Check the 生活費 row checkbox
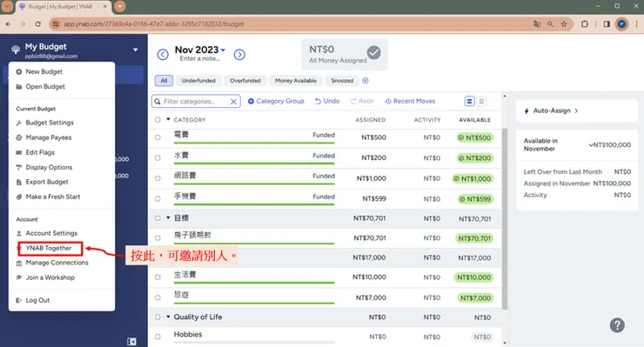Image resolution: width=644 pixels, height=347 pixels. click(158, 277)
